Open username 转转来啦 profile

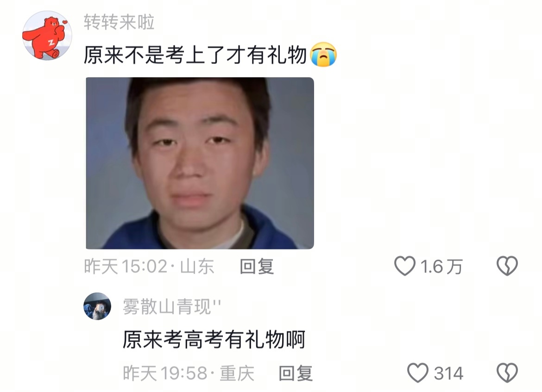[x=119, y=22]
